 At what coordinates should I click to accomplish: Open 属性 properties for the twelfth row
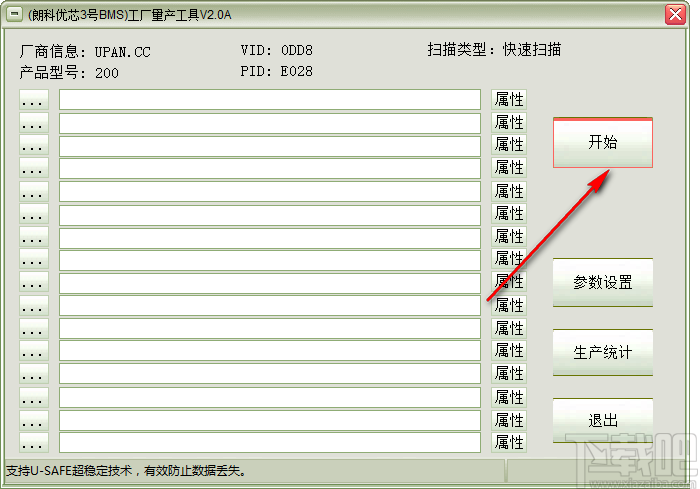pos(509,351)
